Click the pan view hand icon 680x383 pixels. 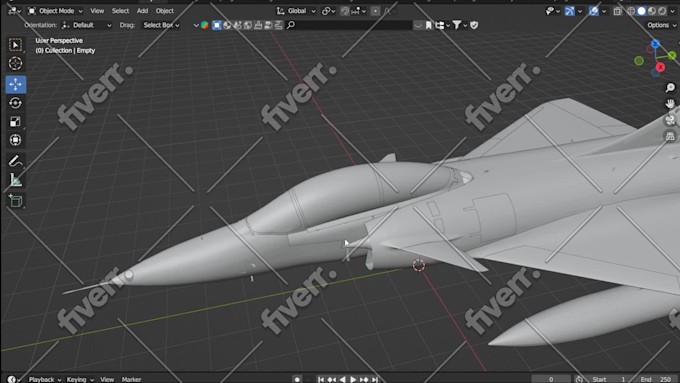[x=670, y=104]
